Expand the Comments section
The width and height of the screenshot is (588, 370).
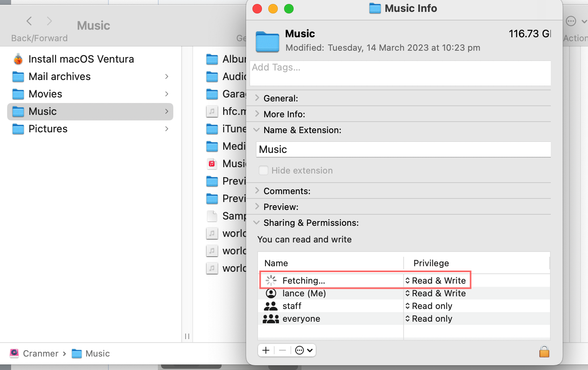[x=257, y=191]
